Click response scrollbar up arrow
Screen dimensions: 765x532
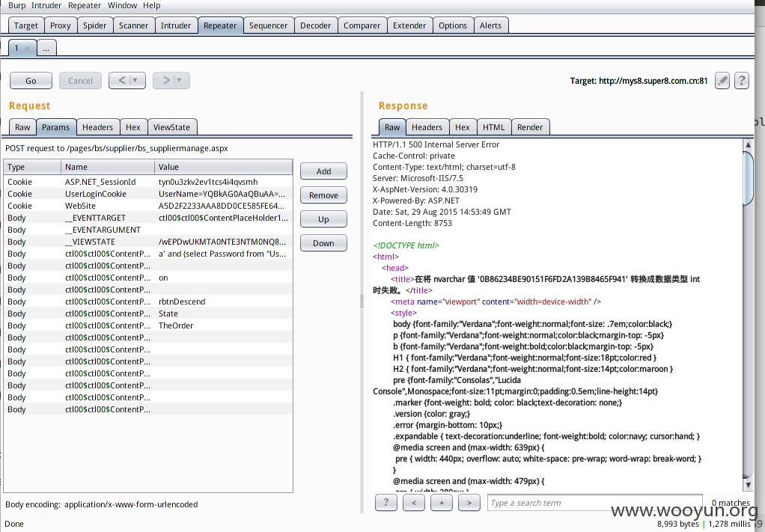748,144
